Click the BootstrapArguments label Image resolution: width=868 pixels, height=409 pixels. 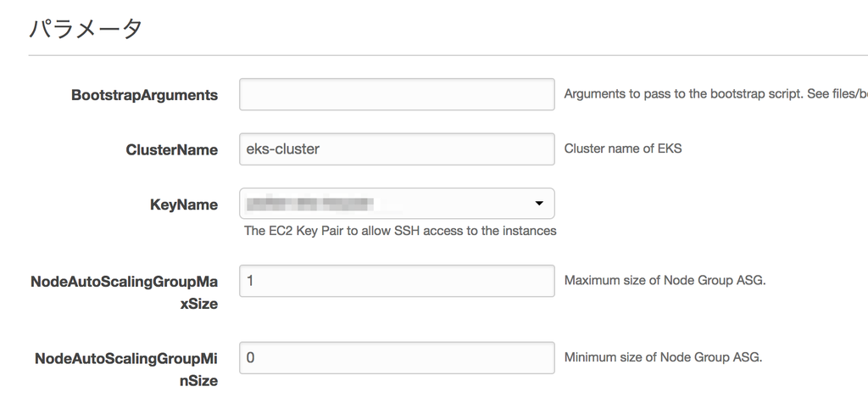click(x=144, y=95)
